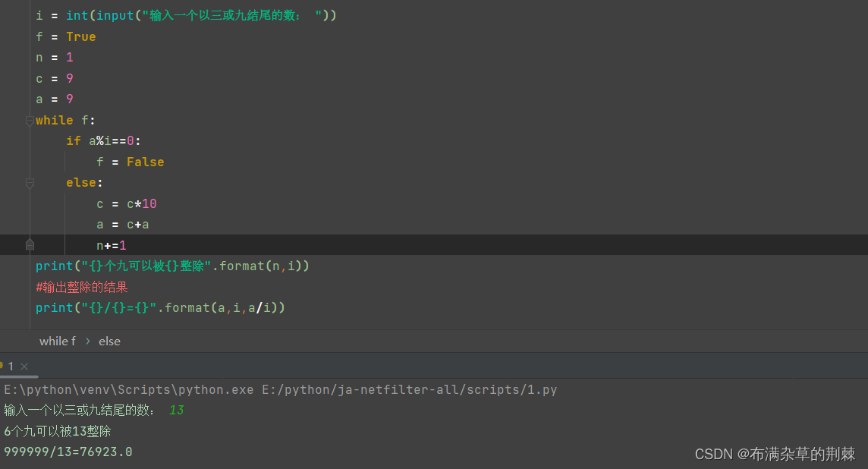
Task: Click the fold marker next to while f:
Action: 30,120
